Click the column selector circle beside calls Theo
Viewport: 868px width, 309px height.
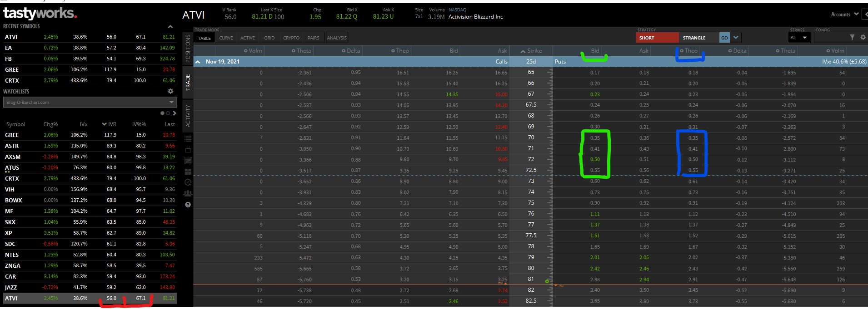click(393, 51)
